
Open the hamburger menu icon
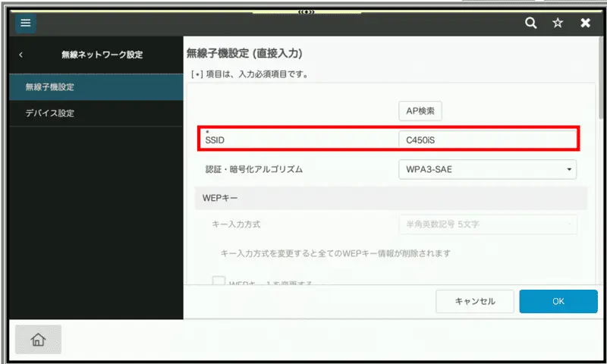(x=25, y=23)
